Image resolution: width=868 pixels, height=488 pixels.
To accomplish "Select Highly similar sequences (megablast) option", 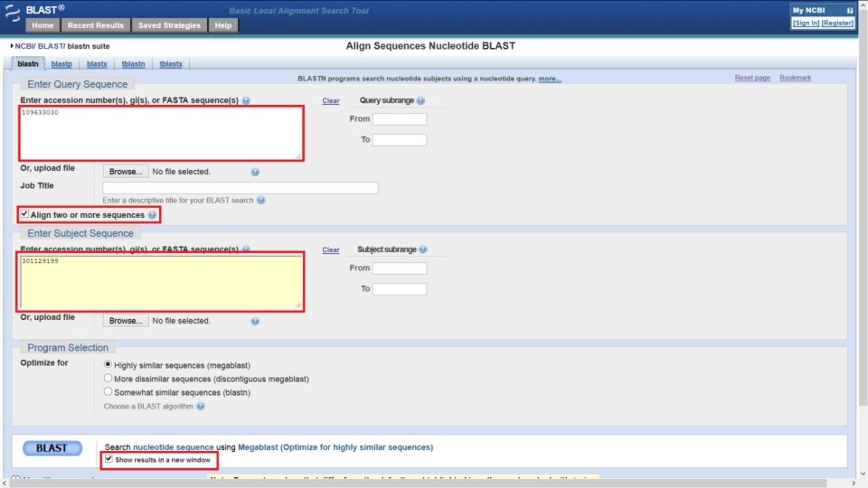I will click(x=108, y=364).
